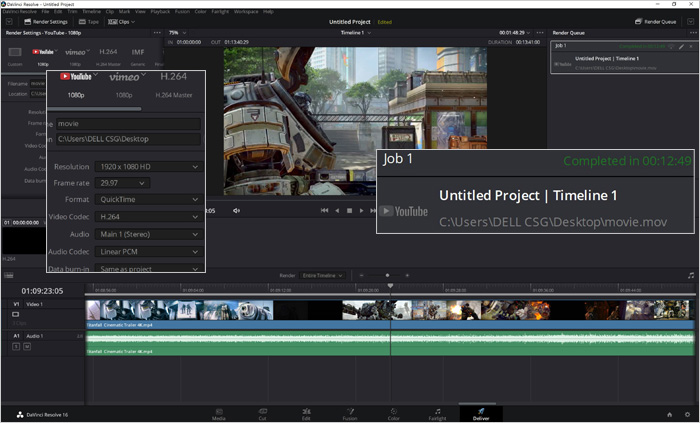Open the Help menu
The image size is (700, 423).
268,12
